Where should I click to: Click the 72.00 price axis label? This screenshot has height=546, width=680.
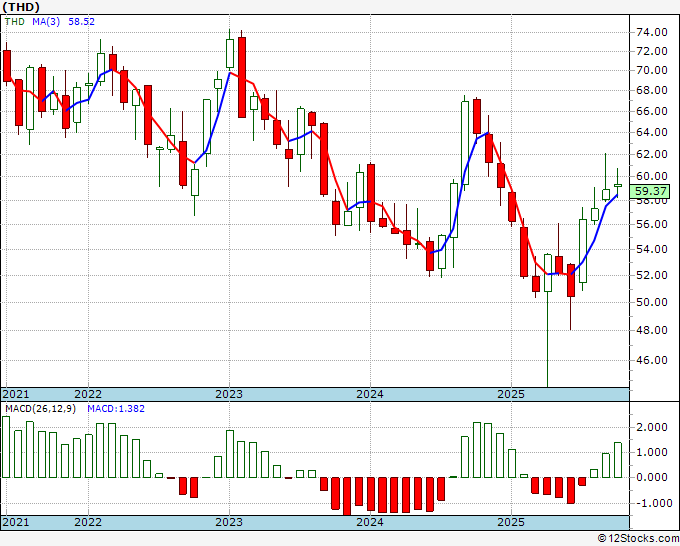(652, 51)
